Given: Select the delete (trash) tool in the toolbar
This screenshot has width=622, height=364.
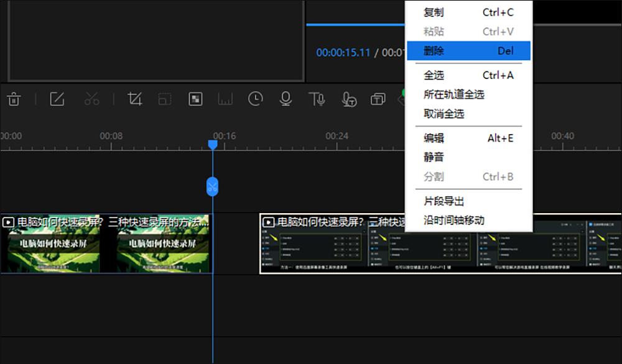Looking at the screenshot, I should tap(14, 99).
